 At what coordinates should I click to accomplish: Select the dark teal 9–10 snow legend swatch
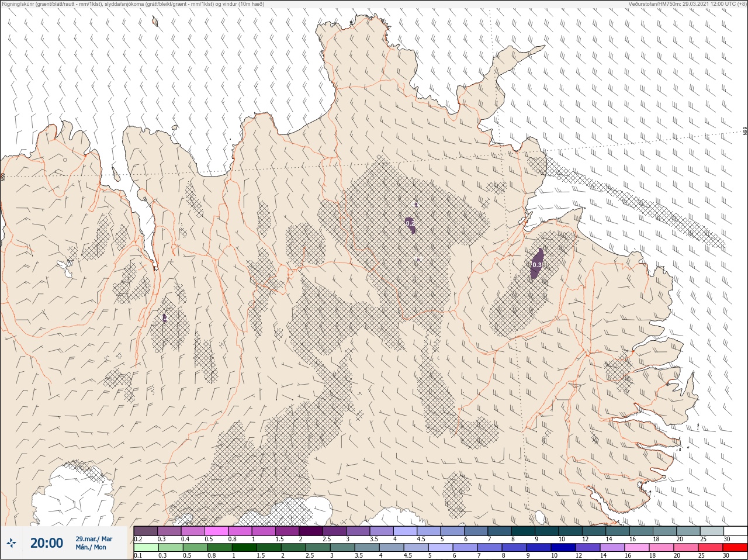tap(546, 531)
